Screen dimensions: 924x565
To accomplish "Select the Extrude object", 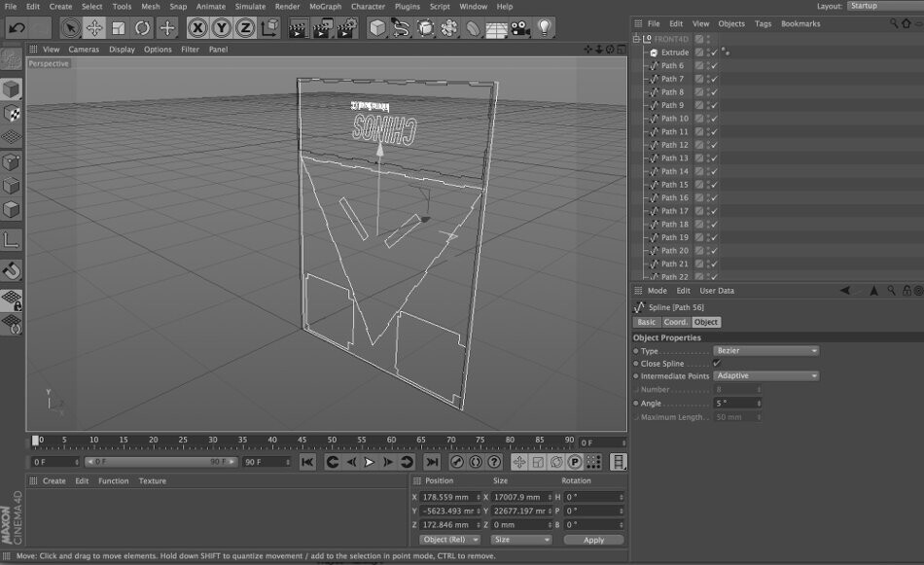I will (675, 53).
